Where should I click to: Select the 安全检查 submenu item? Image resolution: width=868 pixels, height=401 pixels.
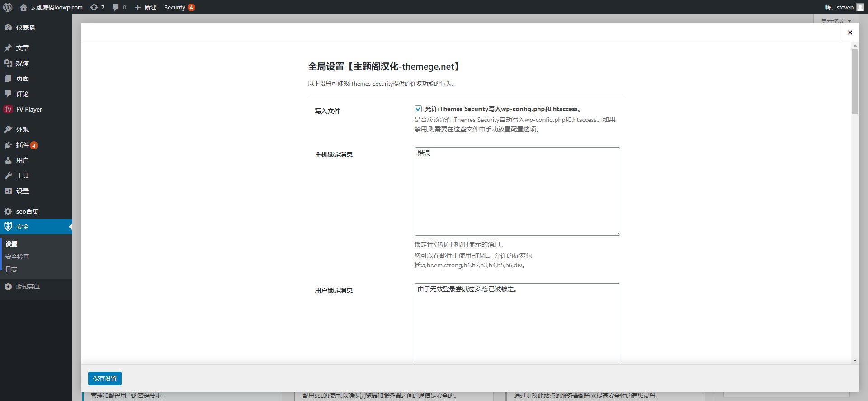pyautogui.click(x=17, y=256)
